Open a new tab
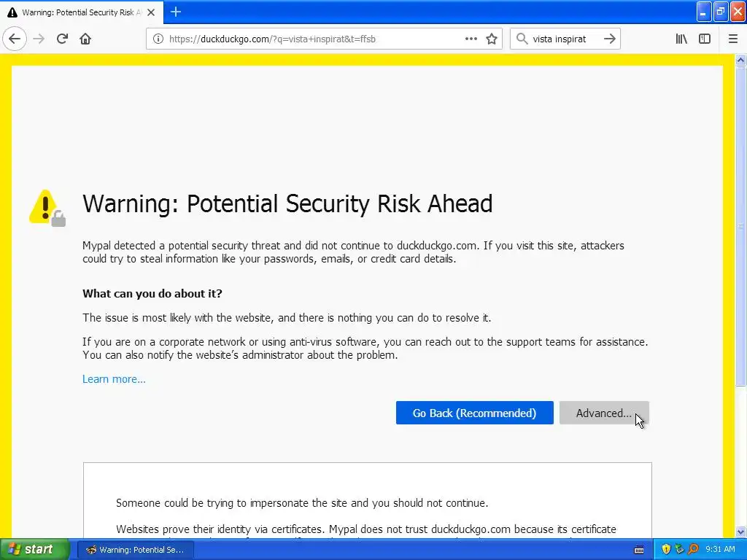This screenshot has width=747, height=560. [176, 12]
